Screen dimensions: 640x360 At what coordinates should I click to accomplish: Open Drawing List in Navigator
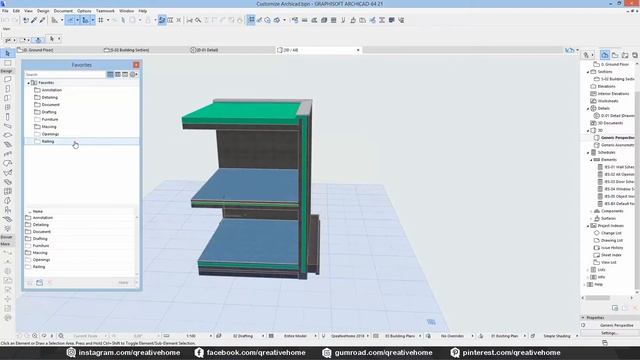click(611, 240)
